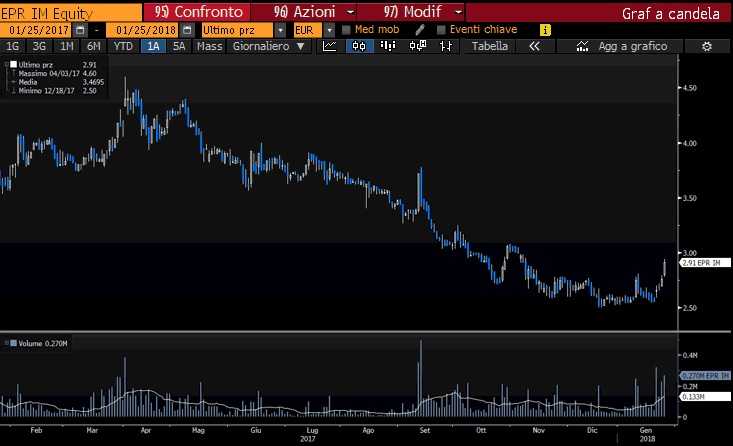Image resolution: width=733 pixels, height=446 pixels.
Task: Edit the start date 01/25/2017 field
Action: click(x=36, y=30)
